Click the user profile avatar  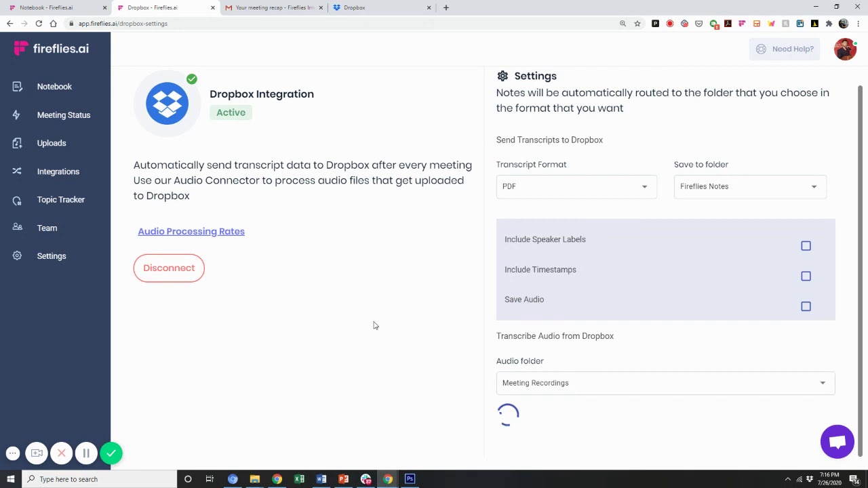coord(845,49)
